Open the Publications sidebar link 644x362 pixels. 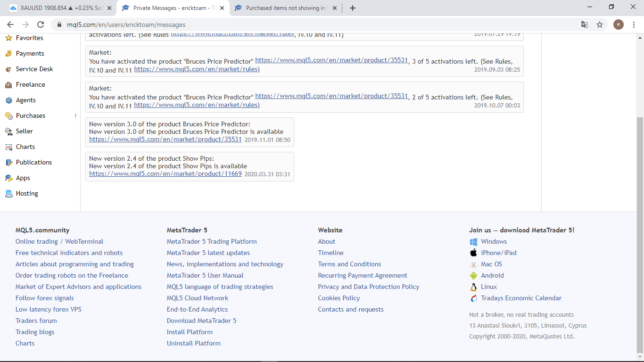point(34,163)
